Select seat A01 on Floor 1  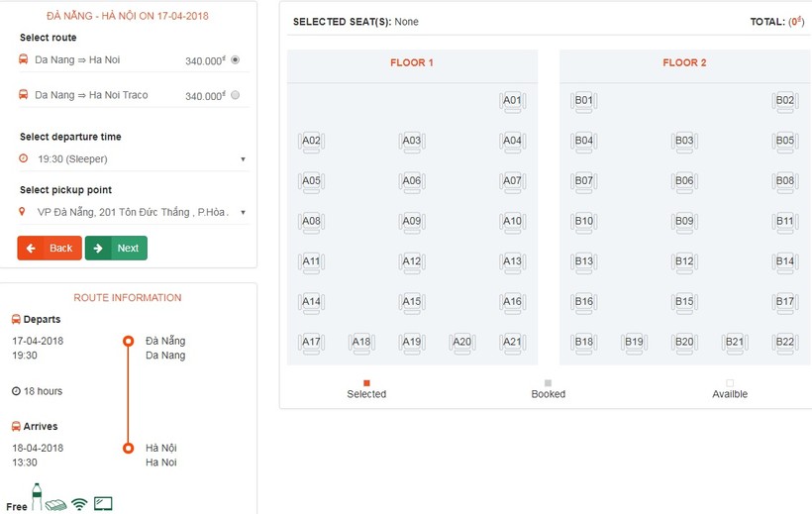click(x=511, y=101)
